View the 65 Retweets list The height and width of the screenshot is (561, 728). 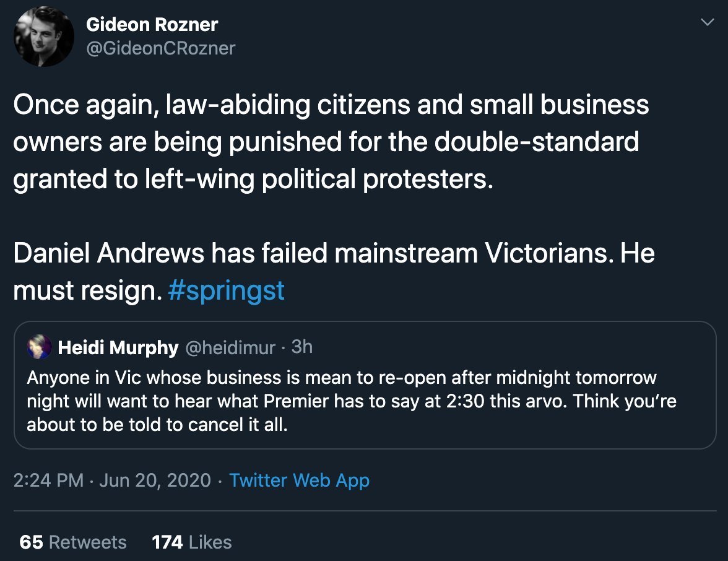[73, 542]
